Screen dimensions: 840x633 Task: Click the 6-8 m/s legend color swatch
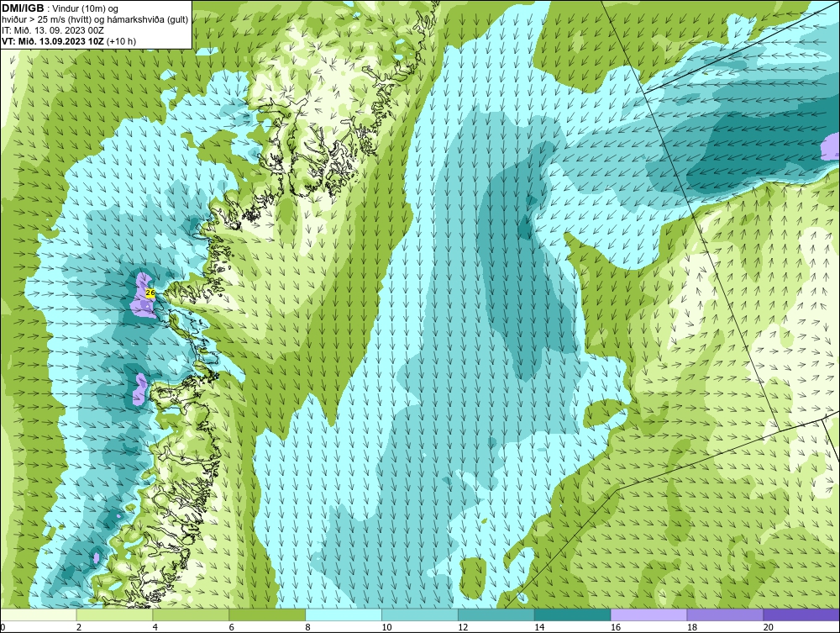(267, 615)
